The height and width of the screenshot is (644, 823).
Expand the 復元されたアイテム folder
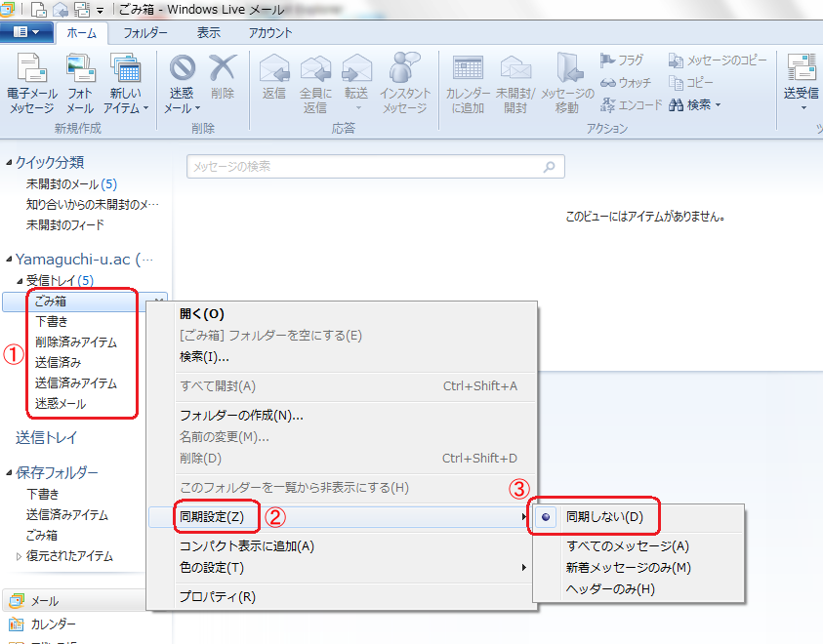pos(19,556)
